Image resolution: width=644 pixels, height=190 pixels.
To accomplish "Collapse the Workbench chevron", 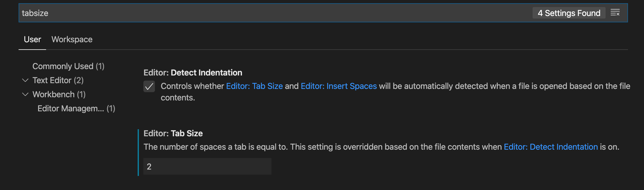I will (x=25, y=94).
